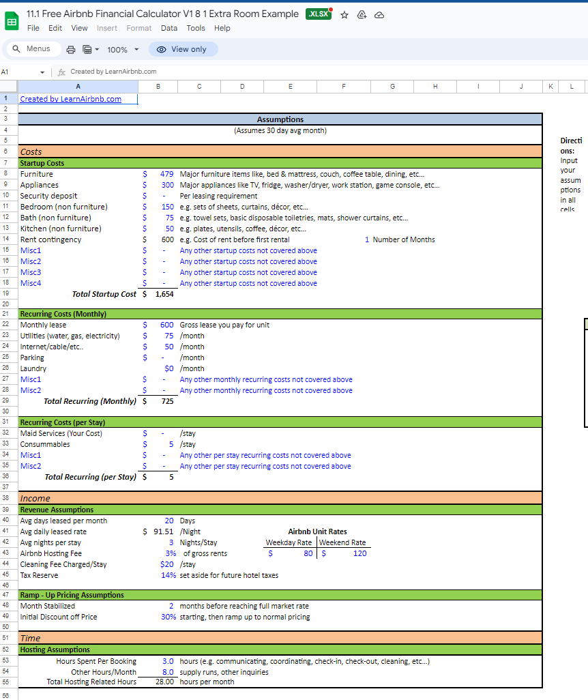
Task: Check the cloud document status icon
Action: coord(379,15)
